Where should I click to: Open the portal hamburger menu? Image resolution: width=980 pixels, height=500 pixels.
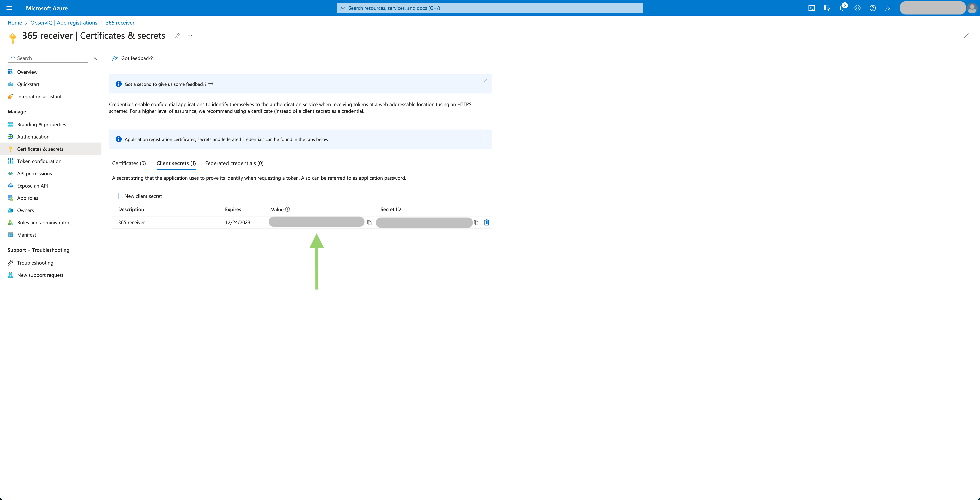(10, 8)
